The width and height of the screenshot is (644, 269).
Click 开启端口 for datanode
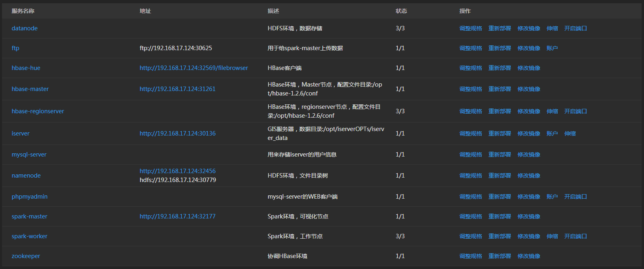[575, 28]
